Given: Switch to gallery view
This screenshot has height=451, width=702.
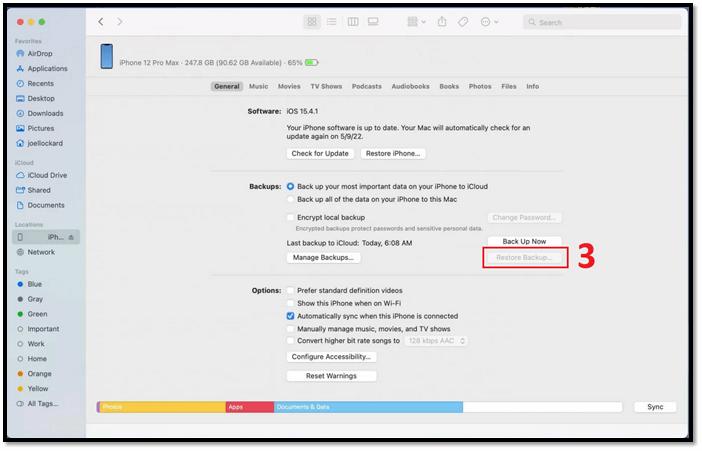Looking at the screenshot, I should click(x=373, y=21).
